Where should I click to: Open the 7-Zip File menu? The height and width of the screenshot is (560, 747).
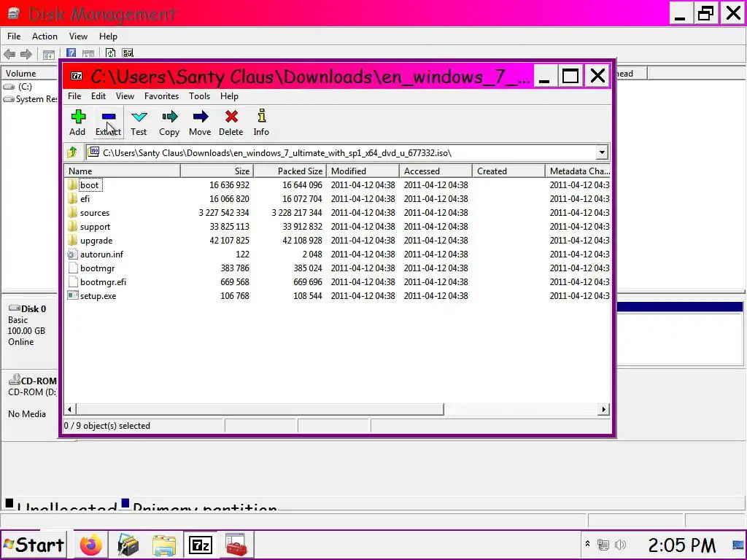coord(74,96)
